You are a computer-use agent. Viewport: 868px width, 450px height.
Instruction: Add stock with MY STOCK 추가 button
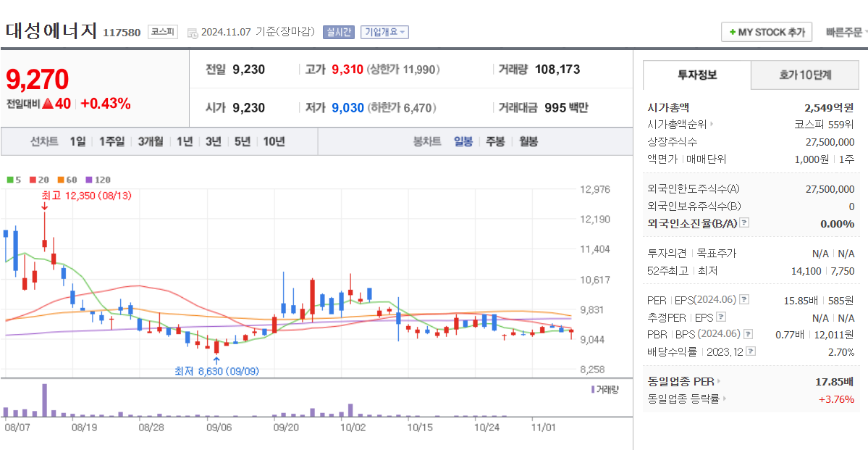(x=766, y=32)
